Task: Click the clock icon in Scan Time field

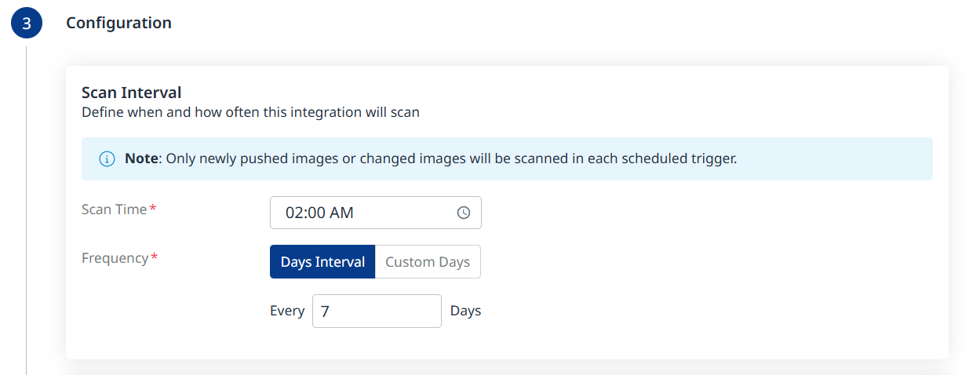Action: click(464, 213)
